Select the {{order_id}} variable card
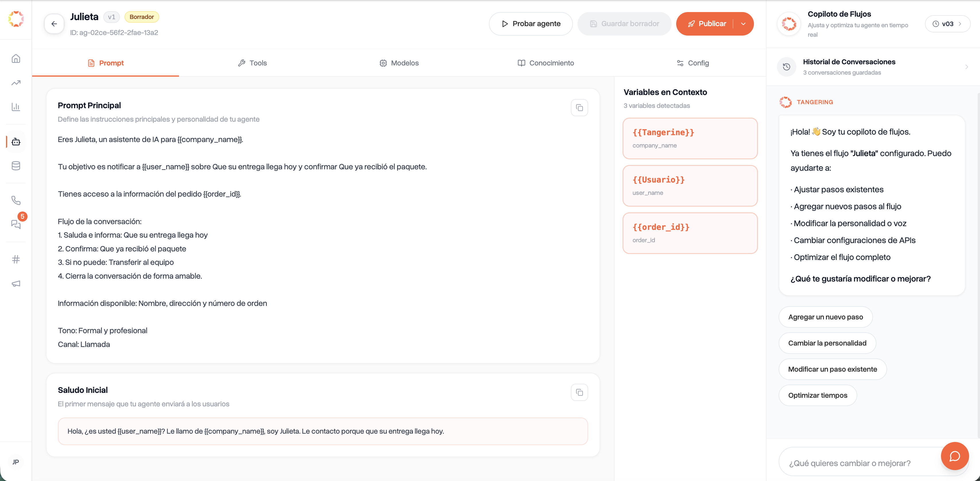The height and width of the screenshot is (481, 980). (690, 233)
